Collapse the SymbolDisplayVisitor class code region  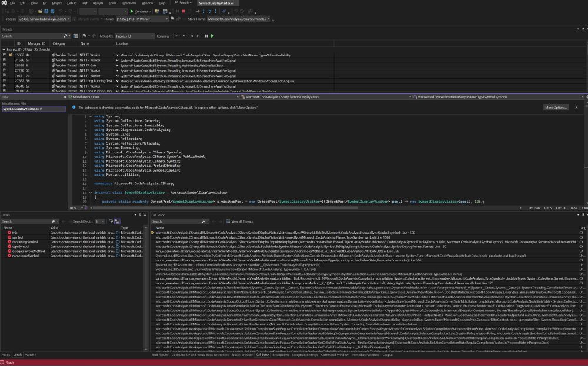pyautogui.click(x=91, y=193)
